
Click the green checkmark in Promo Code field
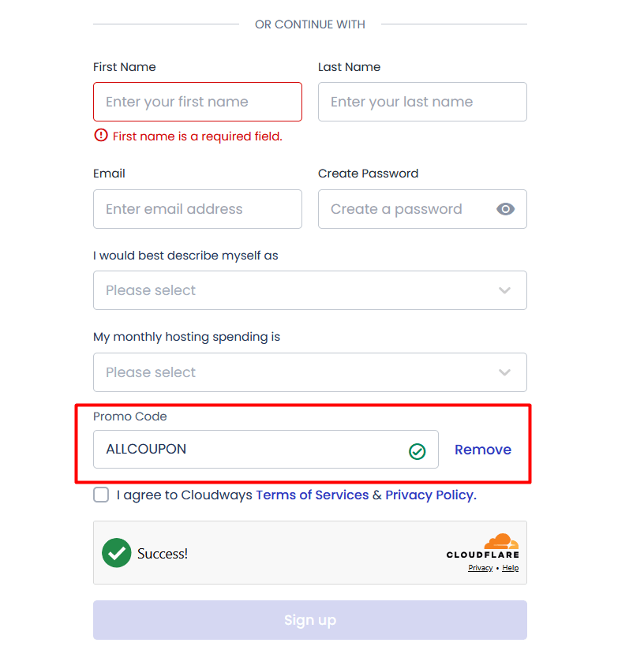[417, 449]
